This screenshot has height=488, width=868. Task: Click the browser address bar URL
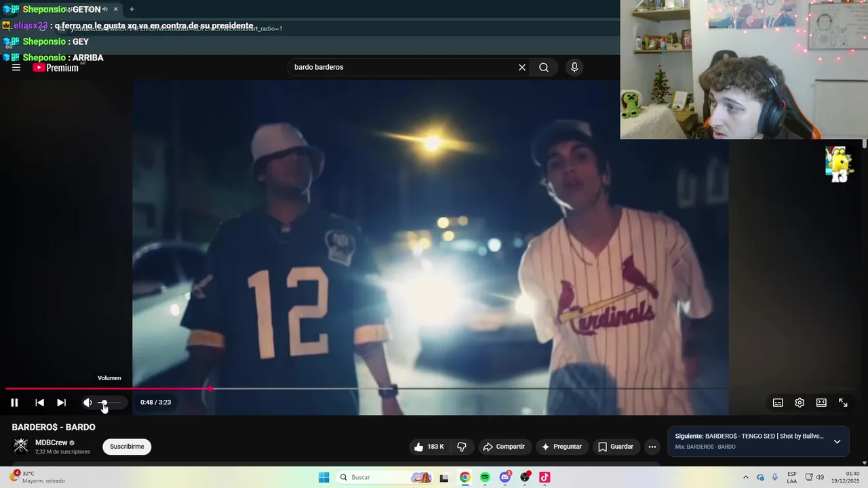click(x=176, y=28)
